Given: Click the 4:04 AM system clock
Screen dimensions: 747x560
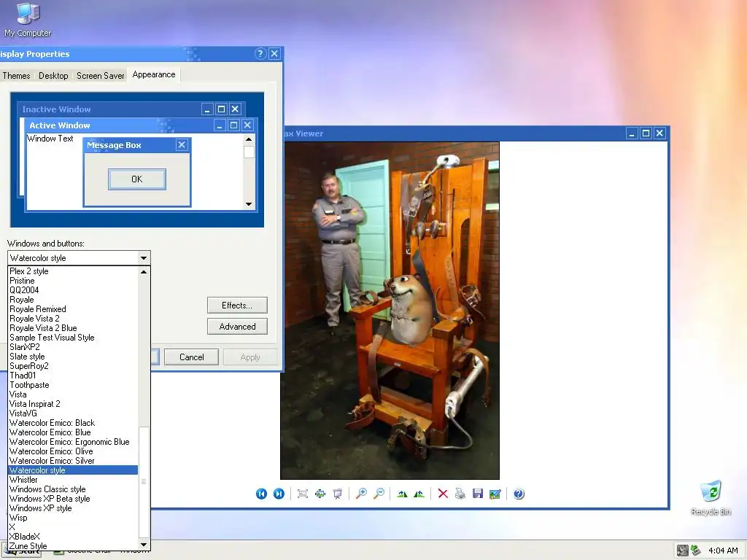Looking at the screenshot, I should click(x=723, y=551).
